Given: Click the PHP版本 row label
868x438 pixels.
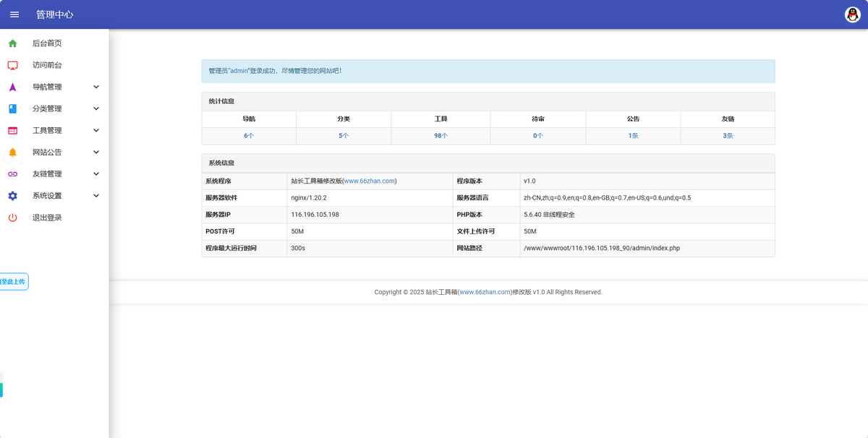Looking at the screenshot, I should 469,215.
